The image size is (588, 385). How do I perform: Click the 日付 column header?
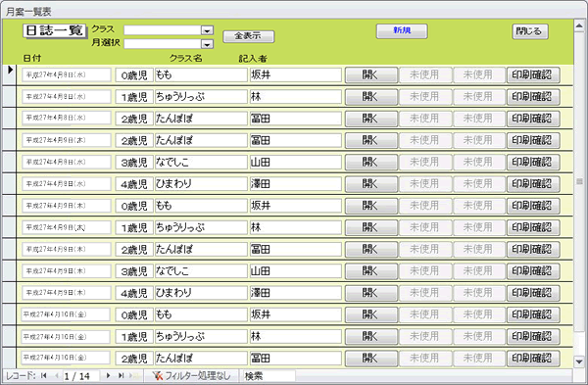(x=32, y=58)
